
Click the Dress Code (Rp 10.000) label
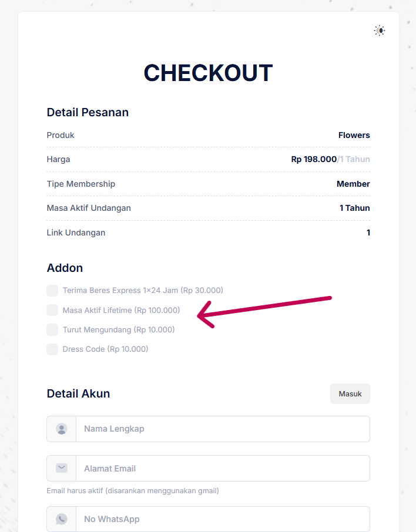[x=106, y=349]
